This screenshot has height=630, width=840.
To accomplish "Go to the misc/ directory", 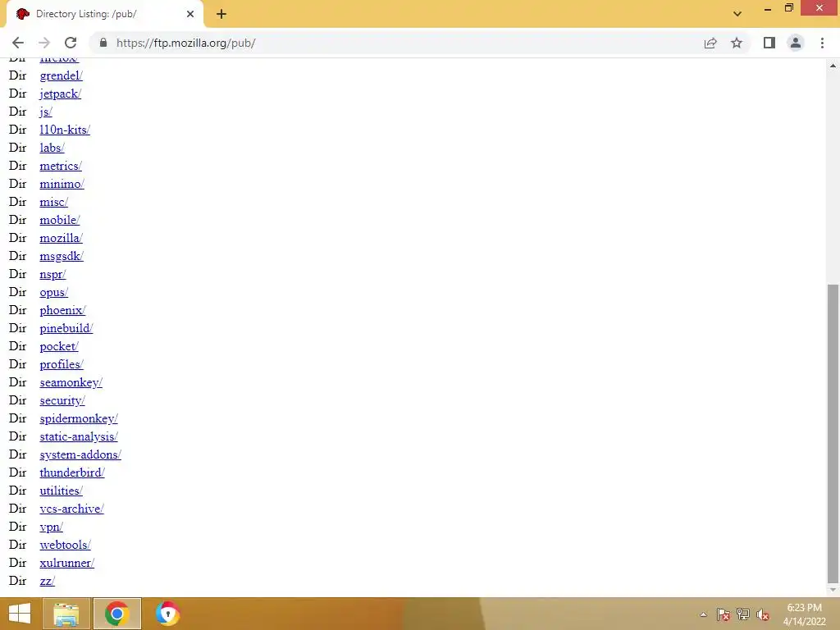I will 53,202.
